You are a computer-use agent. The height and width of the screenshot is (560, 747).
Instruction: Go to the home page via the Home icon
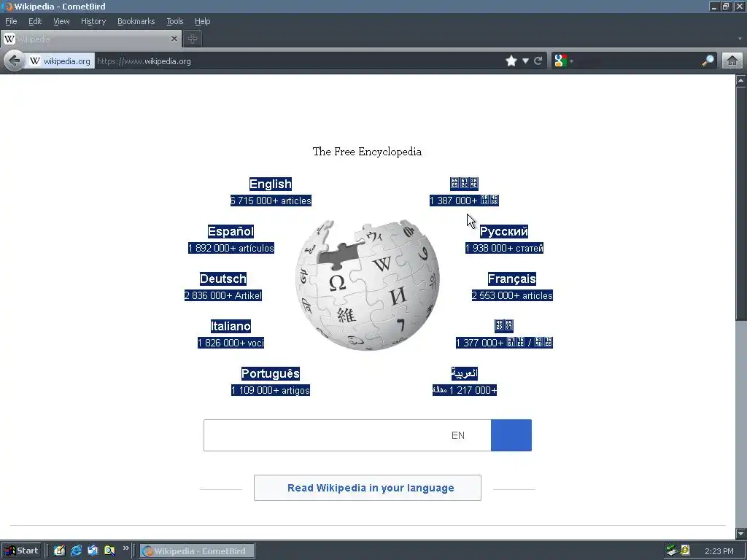coord(732,61)
